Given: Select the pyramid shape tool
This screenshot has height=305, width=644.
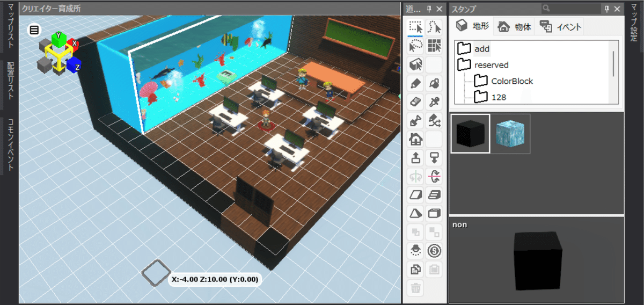Looking at the screenshot, I should coord(416,213).
